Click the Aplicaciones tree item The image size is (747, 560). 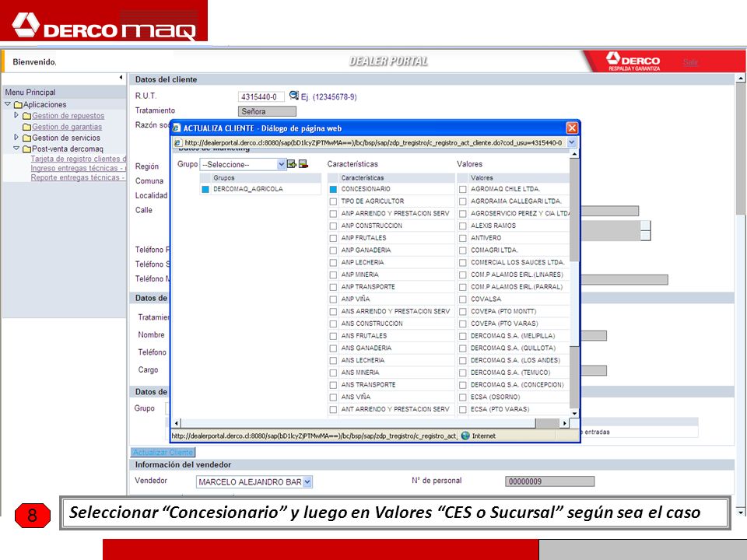tap(45, 104)
